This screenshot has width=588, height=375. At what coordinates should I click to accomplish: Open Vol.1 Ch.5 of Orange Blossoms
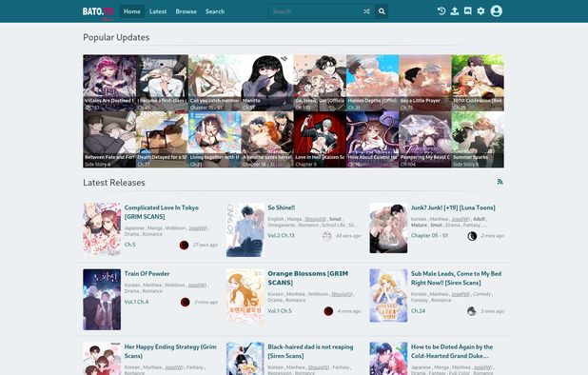[x=280, y=310]
